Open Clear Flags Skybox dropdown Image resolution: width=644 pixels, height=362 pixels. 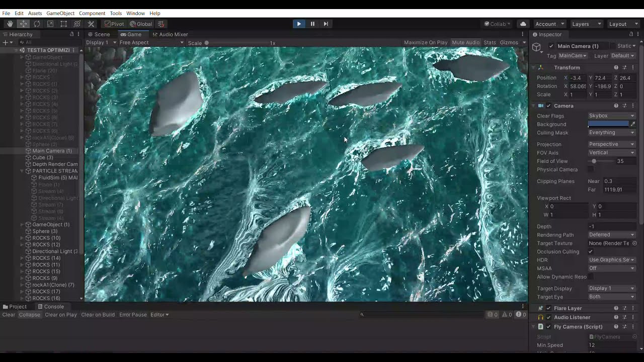point(612,116)
